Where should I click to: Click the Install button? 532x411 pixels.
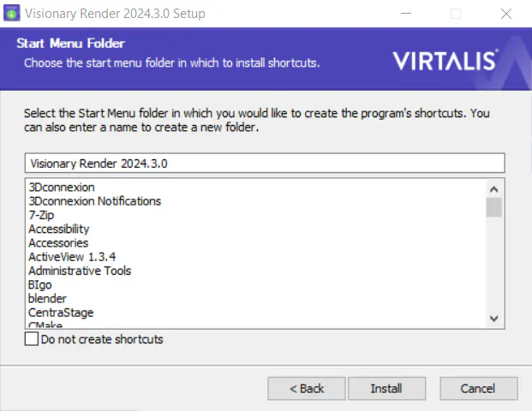coord(386,388)
